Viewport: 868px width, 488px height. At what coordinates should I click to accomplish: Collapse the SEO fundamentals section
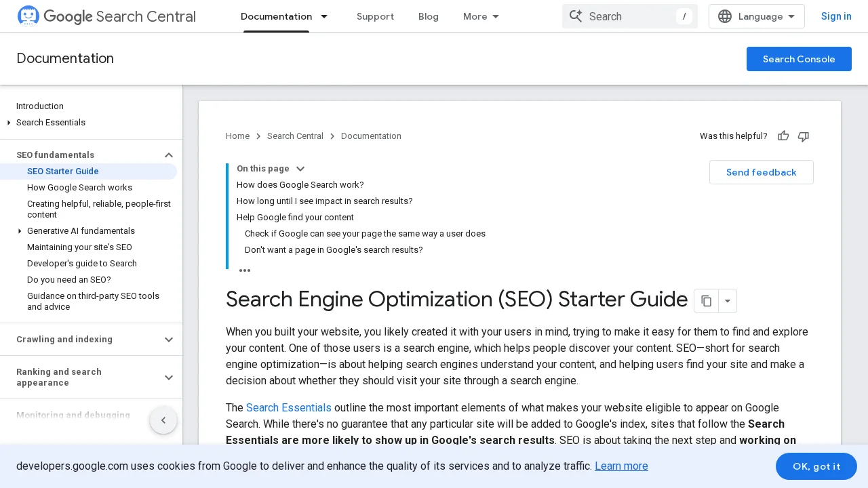click(169, 155)
